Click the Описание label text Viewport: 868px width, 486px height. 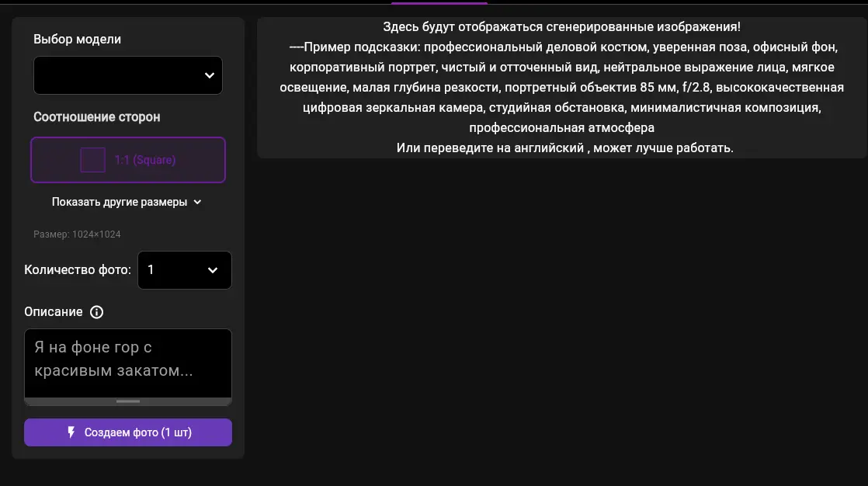pos(54,312)
